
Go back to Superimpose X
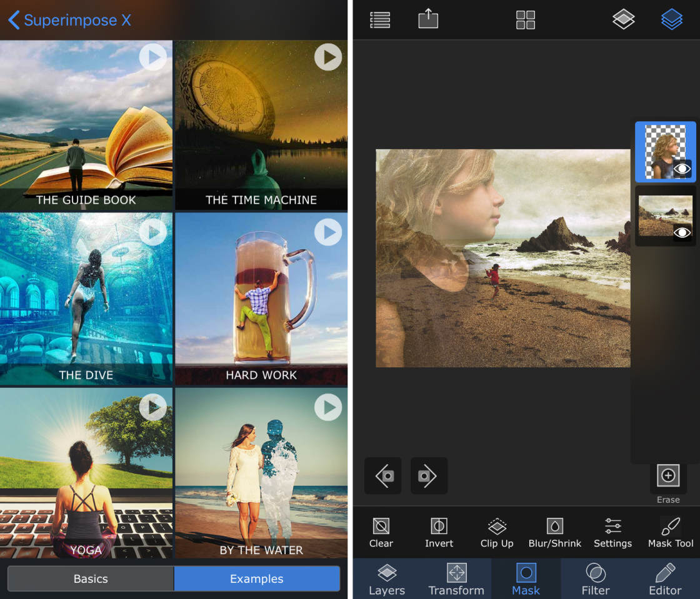coord(69,19)
